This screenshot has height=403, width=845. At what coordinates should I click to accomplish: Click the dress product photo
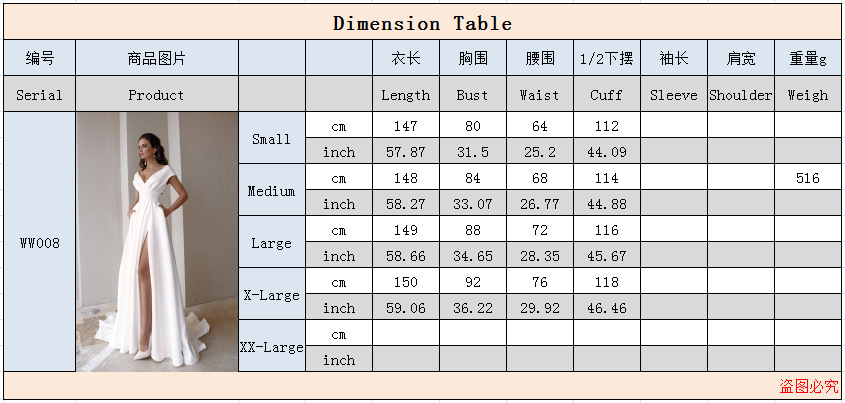pos(157,241)
